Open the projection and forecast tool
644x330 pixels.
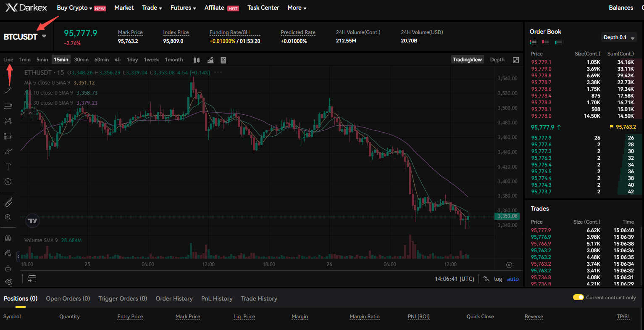(x=8, y=136)
